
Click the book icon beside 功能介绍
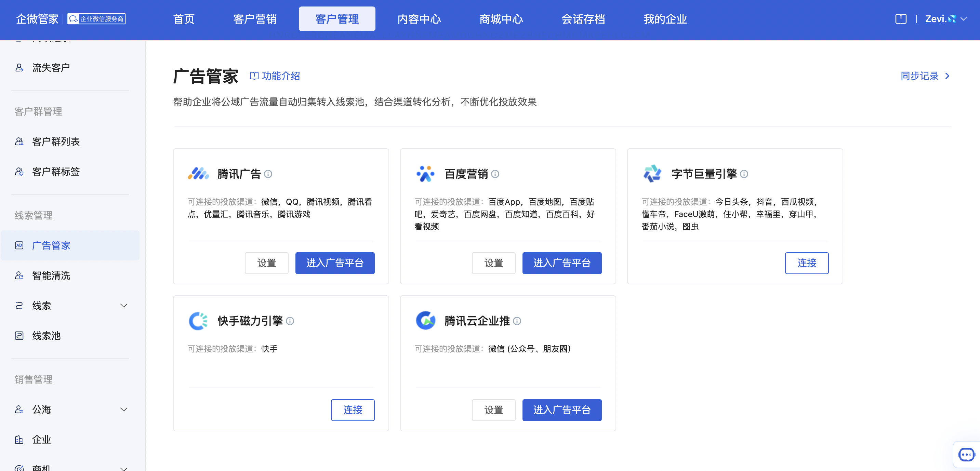coord(254,76)
